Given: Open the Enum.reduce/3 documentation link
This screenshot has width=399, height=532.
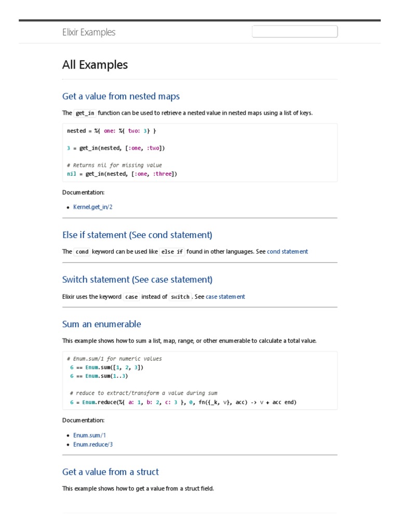Looking at the screenshot, I should tap(93, 445).
